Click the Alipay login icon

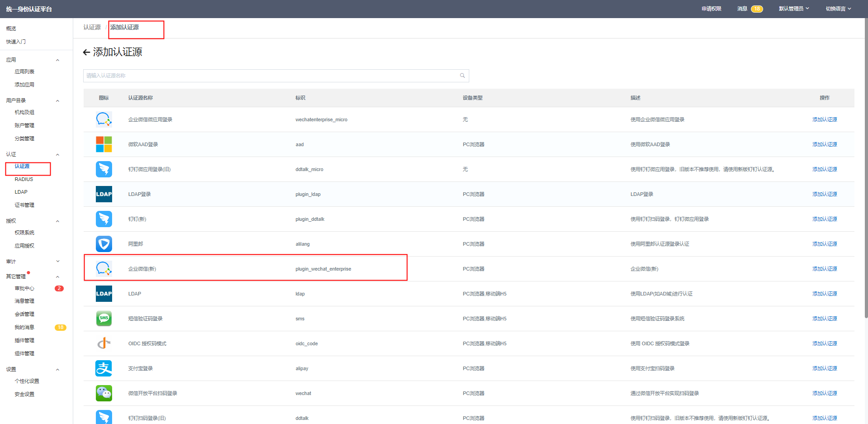pos(104,368)
